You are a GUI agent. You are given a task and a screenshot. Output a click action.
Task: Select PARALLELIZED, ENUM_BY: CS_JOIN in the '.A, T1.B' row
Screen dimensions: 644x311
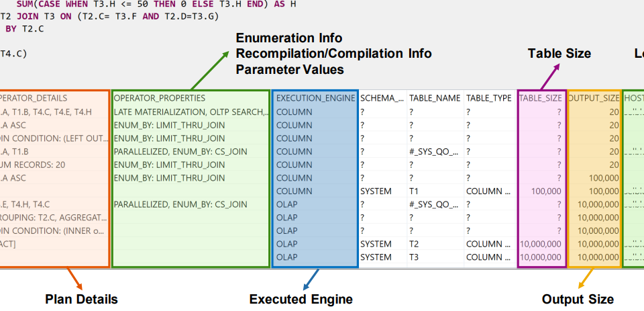(x=180, y=151)
